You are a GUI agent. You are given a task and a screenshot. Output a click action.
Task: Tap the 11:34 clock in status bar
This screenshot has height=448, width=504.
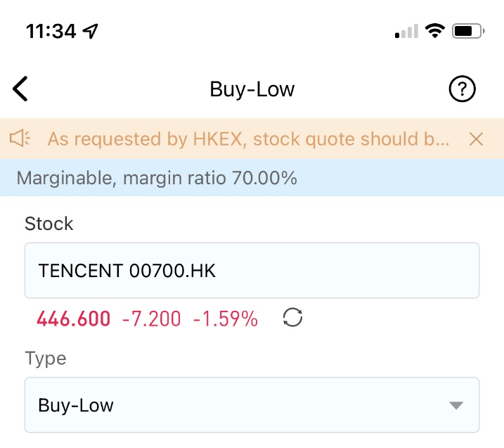(x=51, y=31)
